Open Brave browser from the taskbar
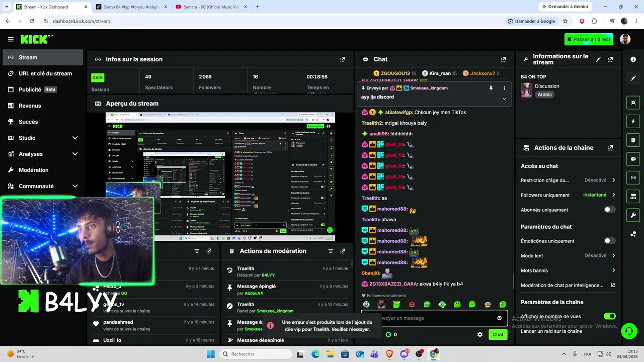 (389, 354)
